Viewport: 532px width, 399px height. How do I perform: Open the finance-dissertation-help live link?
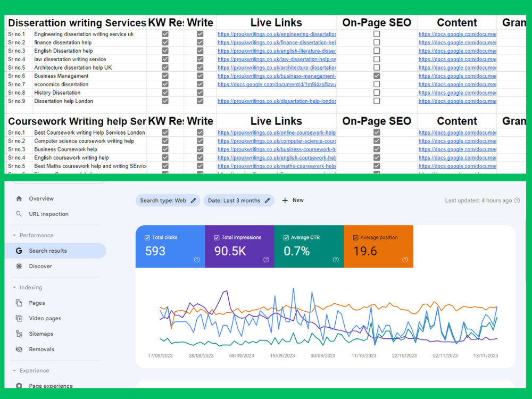click(x=277, y=43)
